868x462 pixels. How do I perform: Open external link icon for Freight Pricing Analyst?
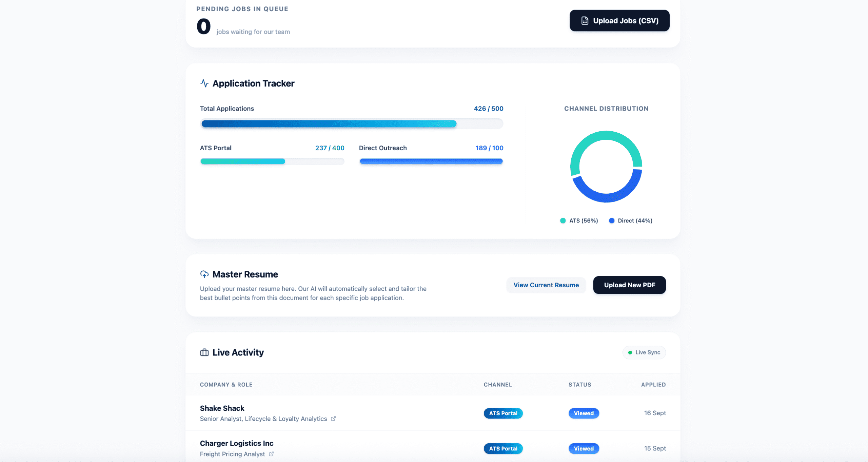pos(271,454)
